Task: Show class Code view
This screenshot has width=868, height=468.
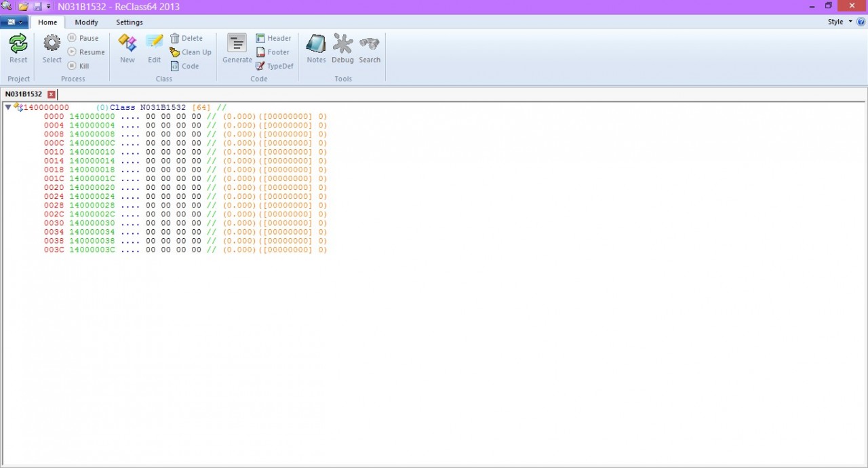Action: tap(185, 66)
